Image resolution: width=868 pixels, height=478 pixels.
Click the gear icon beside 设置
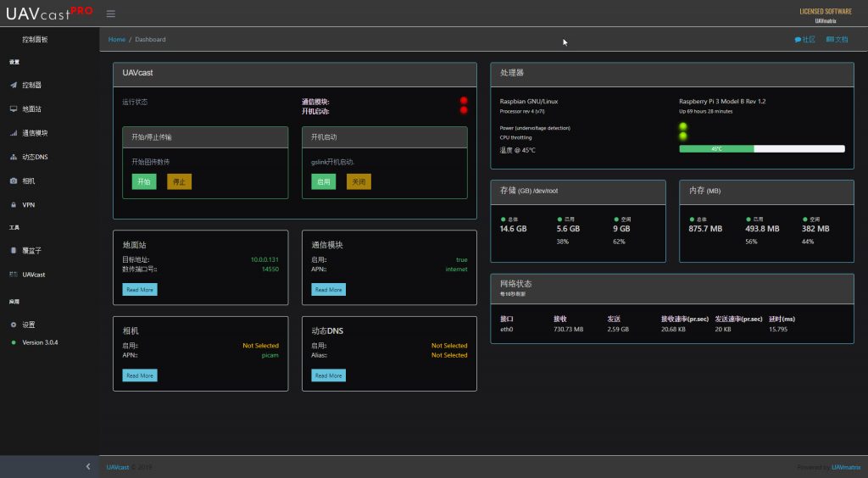tap(14, 325)
